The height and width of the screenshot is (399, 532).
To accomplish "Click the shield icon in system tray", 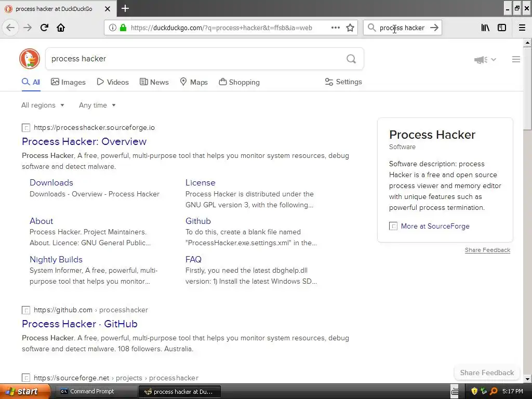I will click(474, 392).
